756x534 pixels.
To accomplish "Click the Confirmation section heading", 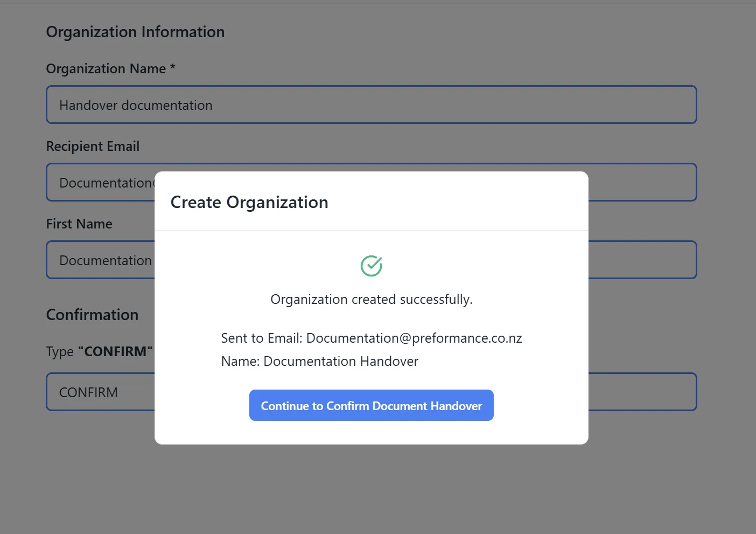I will coord(92,315).
